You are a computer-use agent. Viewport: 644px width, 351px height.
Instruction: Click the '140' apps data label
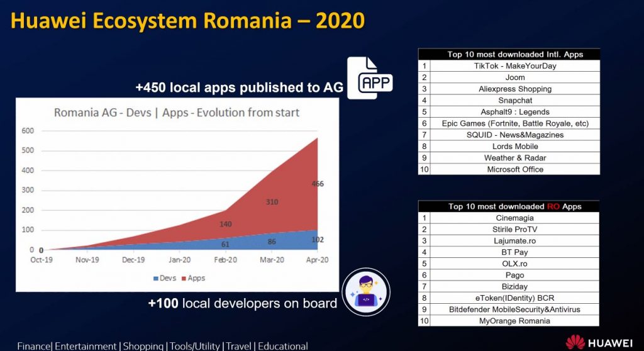pos(226,224)
